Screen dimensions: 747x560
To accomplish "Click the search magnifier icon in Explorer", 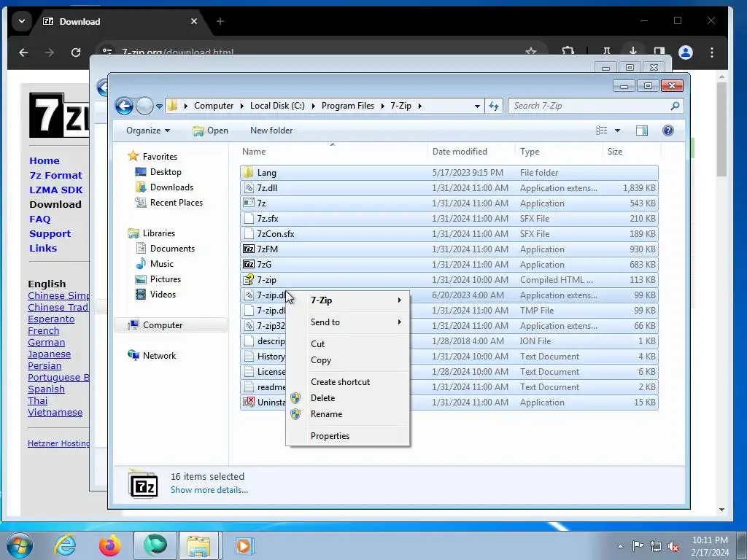I will tap(675, 106).
